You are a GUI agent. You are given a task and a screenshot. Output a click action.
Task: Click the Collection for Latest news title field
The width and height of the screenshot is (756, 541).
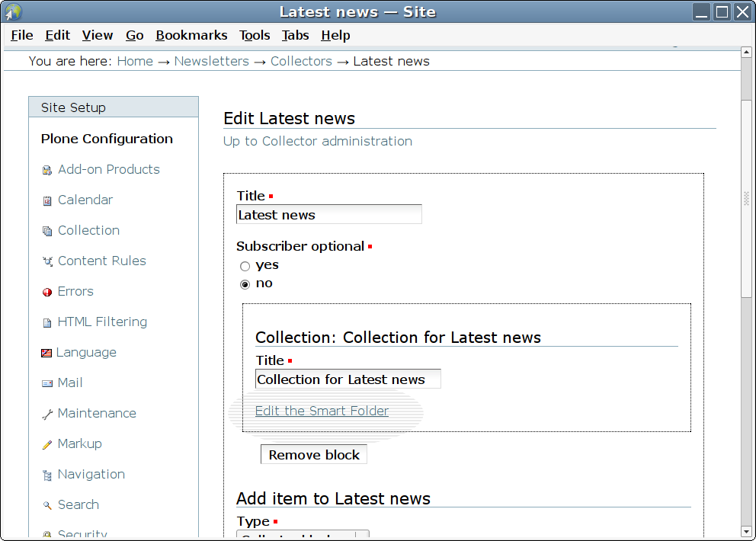click(x=348, y=379)
